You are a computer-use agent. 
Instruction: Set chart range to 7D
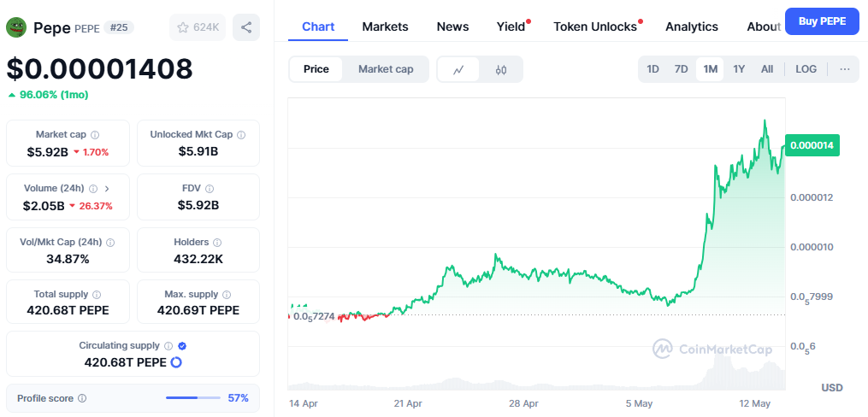(681, 69)
